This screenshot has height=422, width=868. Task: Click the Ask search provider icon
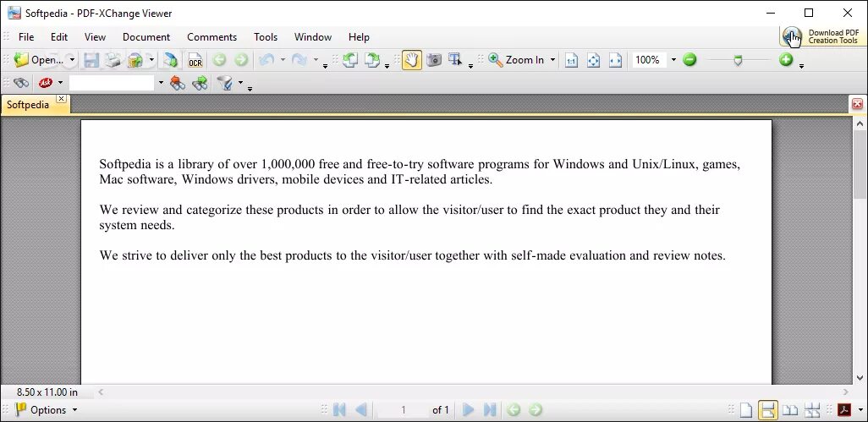pos(46,84)
